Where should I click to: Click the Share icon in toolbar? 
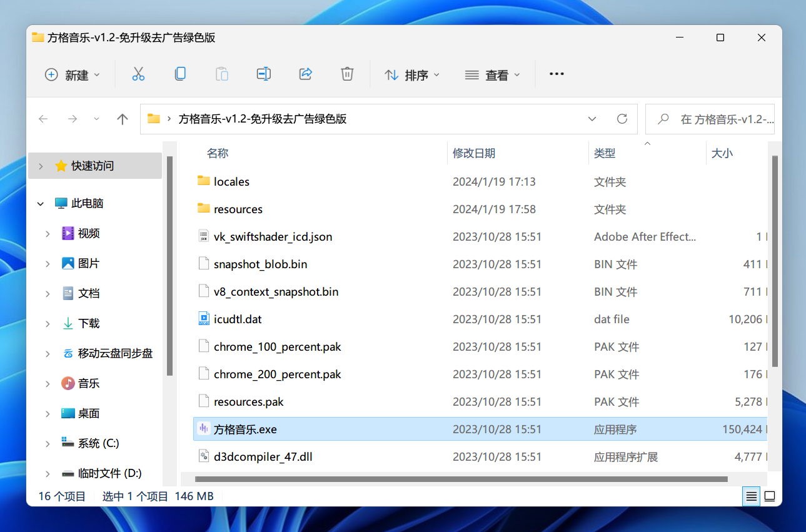pyautogui.click(x=306, y=74)
